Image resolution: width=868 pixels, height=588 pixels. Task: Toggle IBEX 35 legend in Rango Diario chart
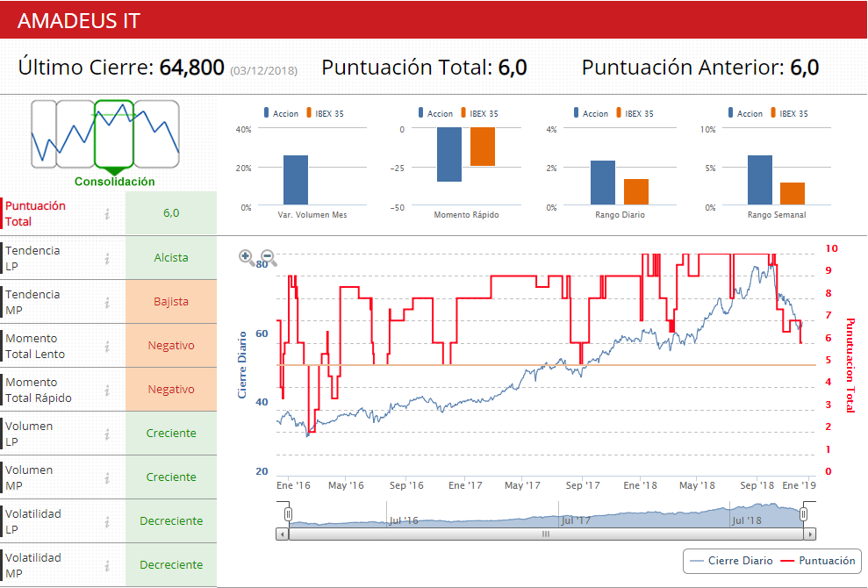pos(635,113)
